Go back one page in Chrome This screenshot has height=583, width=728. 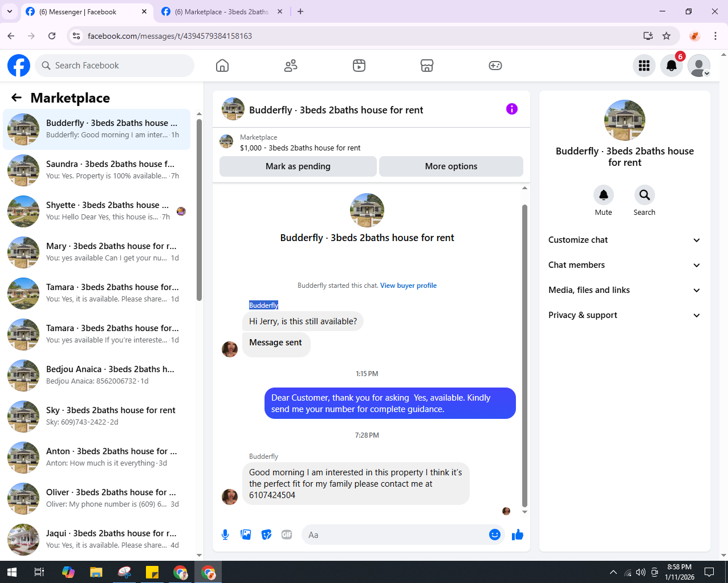click(11, 36)
